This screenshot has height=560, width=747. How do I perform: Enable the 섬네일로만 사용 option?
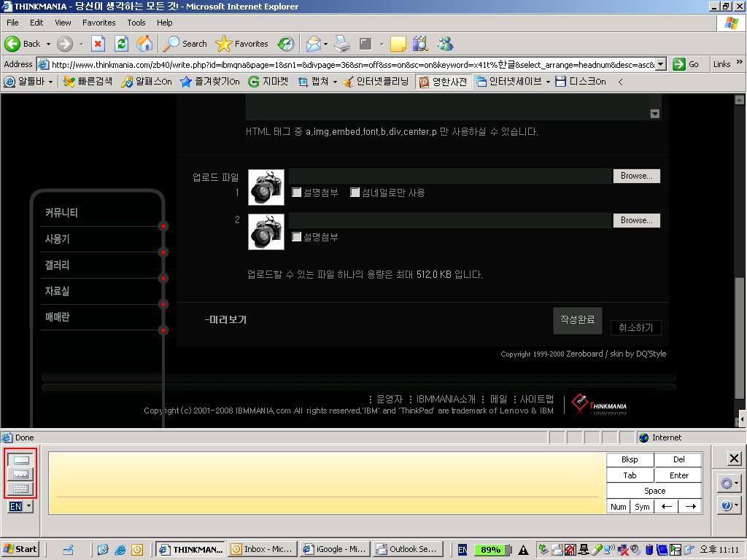355,192
